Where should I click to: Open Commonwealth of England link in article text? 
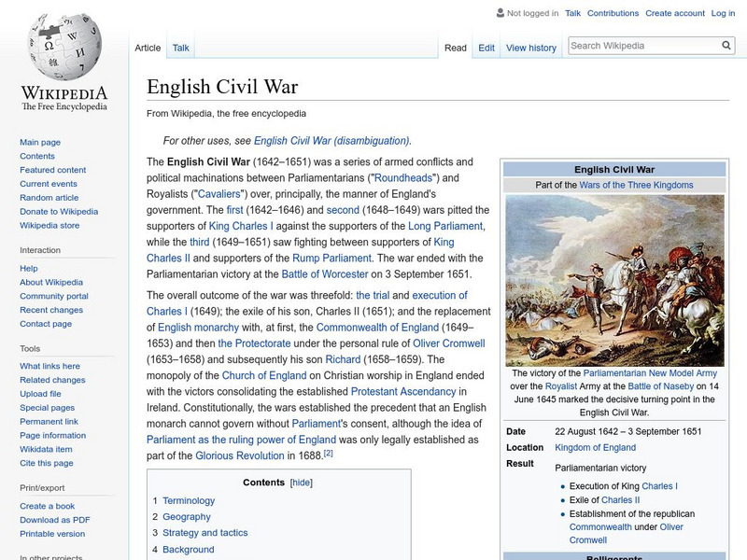pyautogui.click(x=377, y=328)
